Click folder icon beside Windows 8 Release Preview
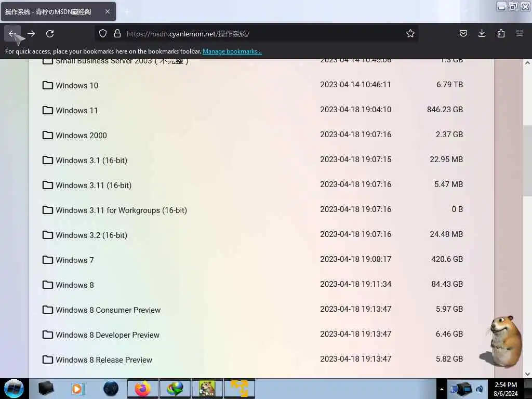 pyautogui.click(x=47, y=360)
